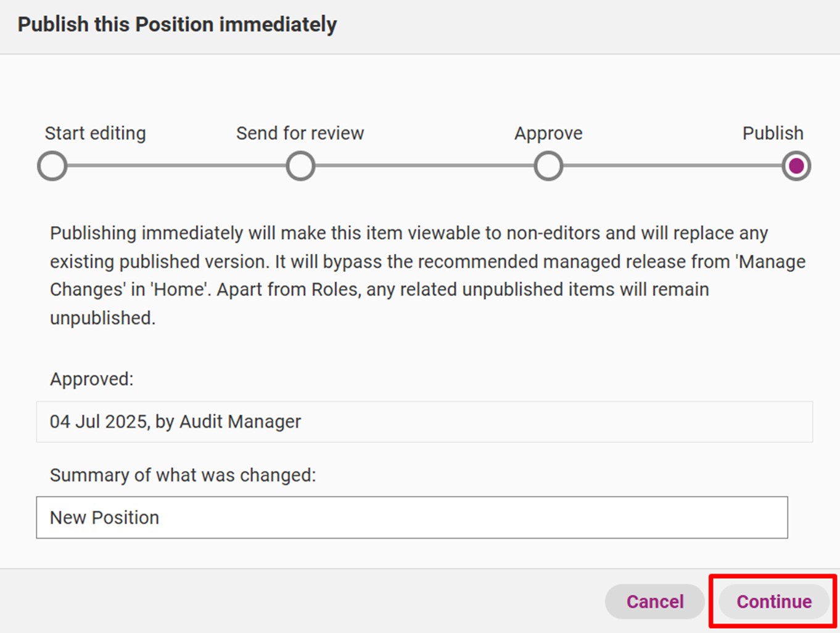Click progress line between Approve and Publish

(672, 166)
